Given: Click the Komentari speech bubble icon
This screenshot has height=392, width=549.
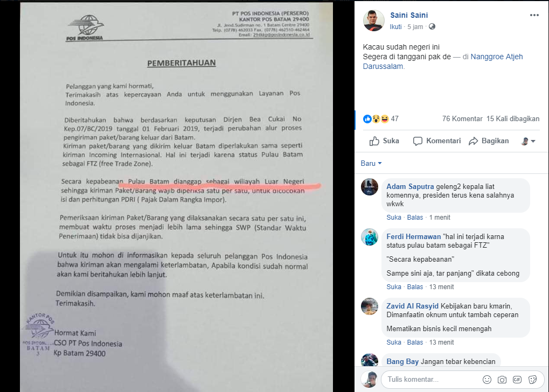Looking at the screenshot, I should [x=418, y=141].
